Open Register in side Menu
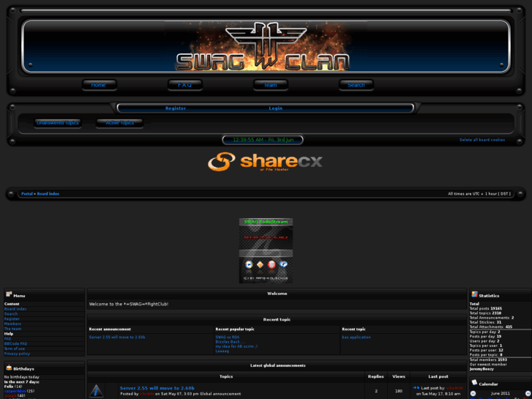 (12, 319)
